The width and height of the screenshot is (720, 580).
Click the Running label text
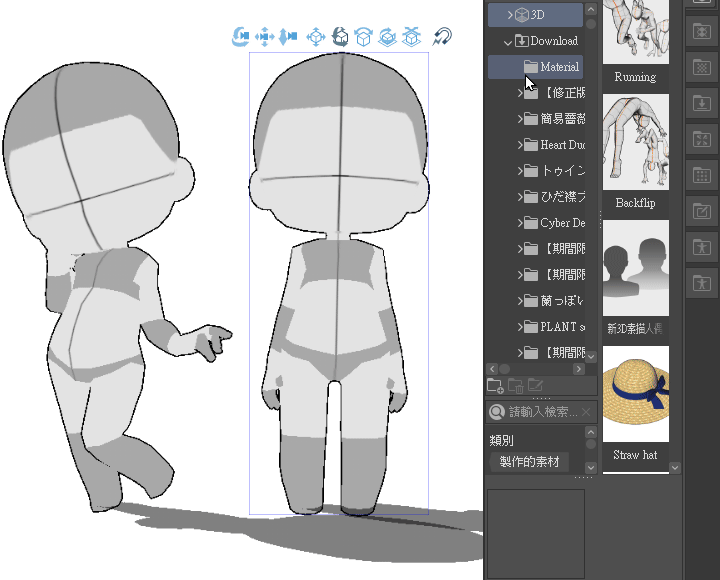pyautogui.click(x=636, y=77)
